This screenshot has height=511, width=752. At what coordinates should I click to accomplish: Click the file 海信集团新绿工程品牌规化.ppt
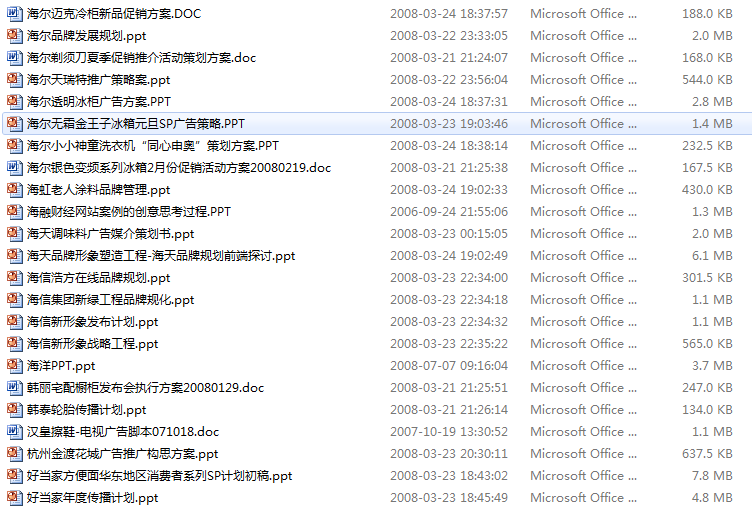pyautogui.click(x=110, y=300)
